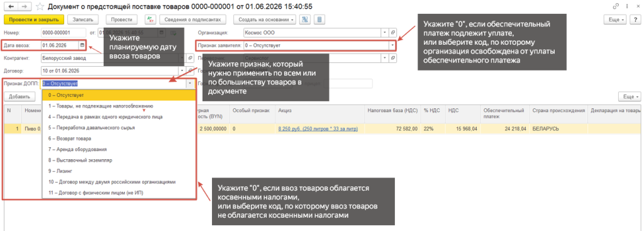Go forward with the right arrow button
Viewport: 644px width, 231px height.
[x=25, y=6]
